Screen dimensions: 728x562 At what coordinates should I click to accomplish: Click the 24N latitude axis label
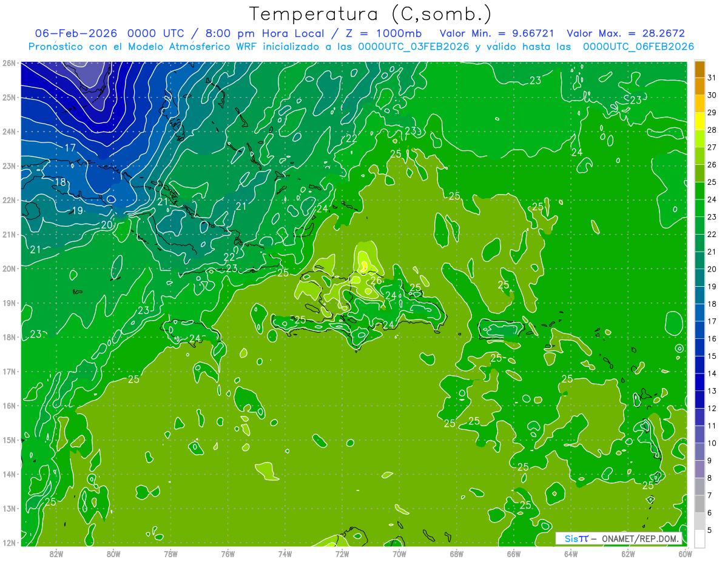(8, 132)
